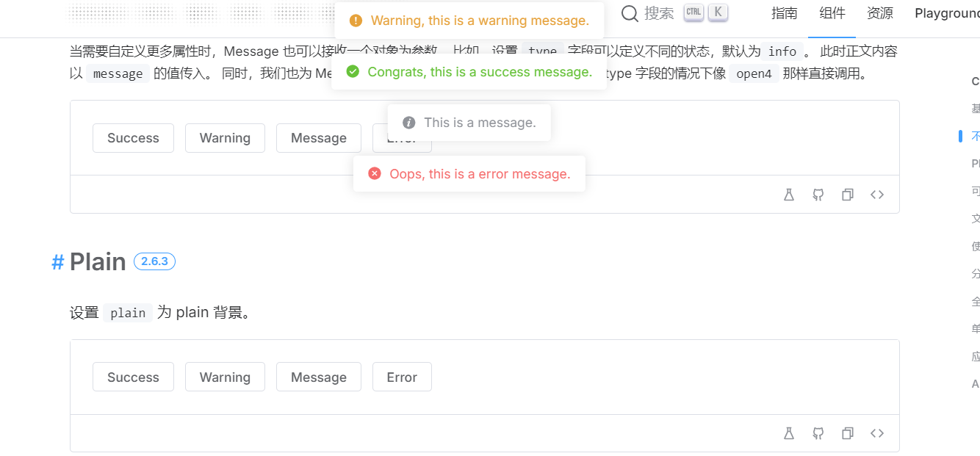Viewport: 980px width, 456px height.
Task: Click the # anchor link beside Plain heading
Action: 58,262
